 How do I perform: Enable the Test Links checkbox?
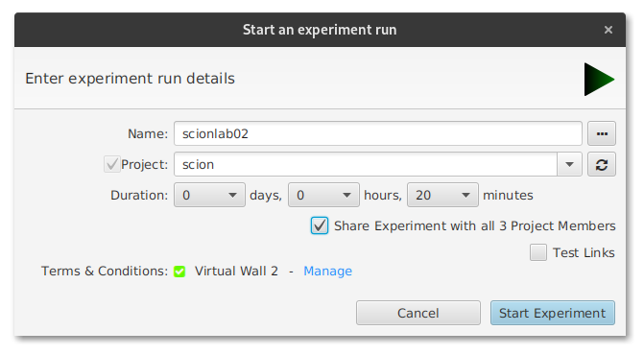538,252
